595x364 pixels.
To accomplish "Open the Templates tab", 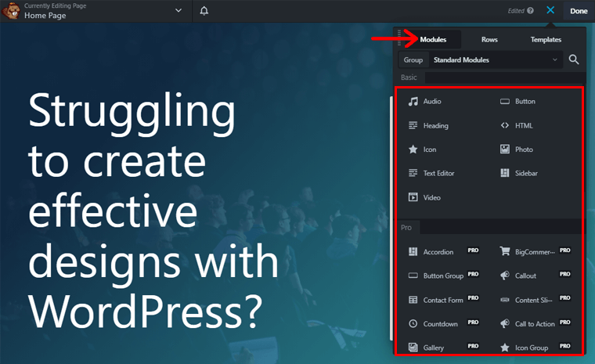I will (x=546, y=39).
